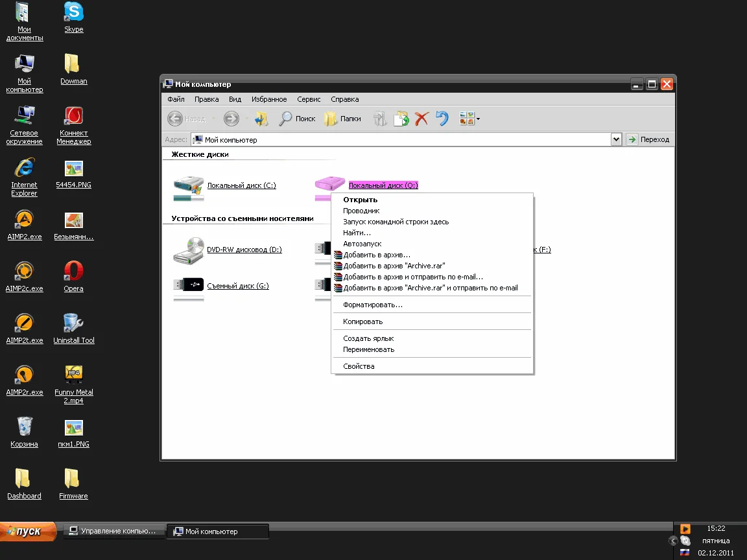Image resolution: width=747 pixels, height=560 pixels.
Task: Toggle the Папки folders pane button
Action: (x=342, y=119)
